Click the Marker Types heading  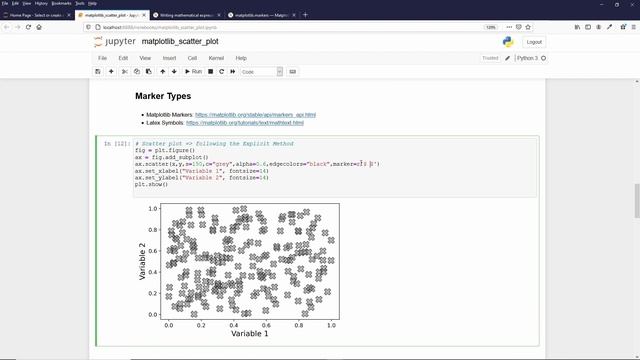pos(163,96)
